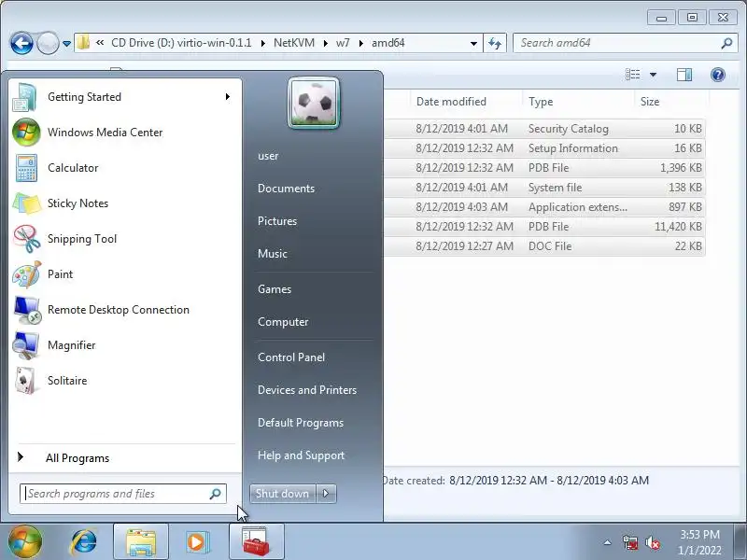Click the soccer ball user account picture
747x560 pixels.
coord(314,104)
